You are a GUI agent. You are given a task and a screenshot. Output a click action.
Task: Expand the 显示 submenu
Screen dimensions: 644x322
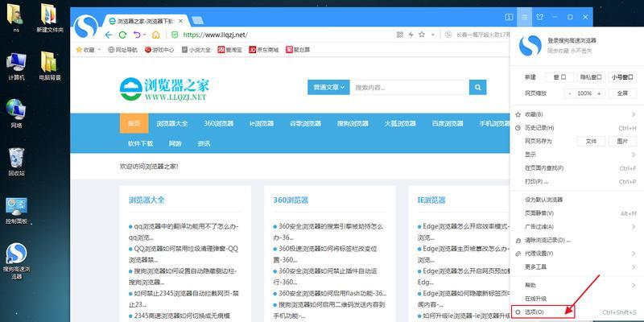(576, 155)
